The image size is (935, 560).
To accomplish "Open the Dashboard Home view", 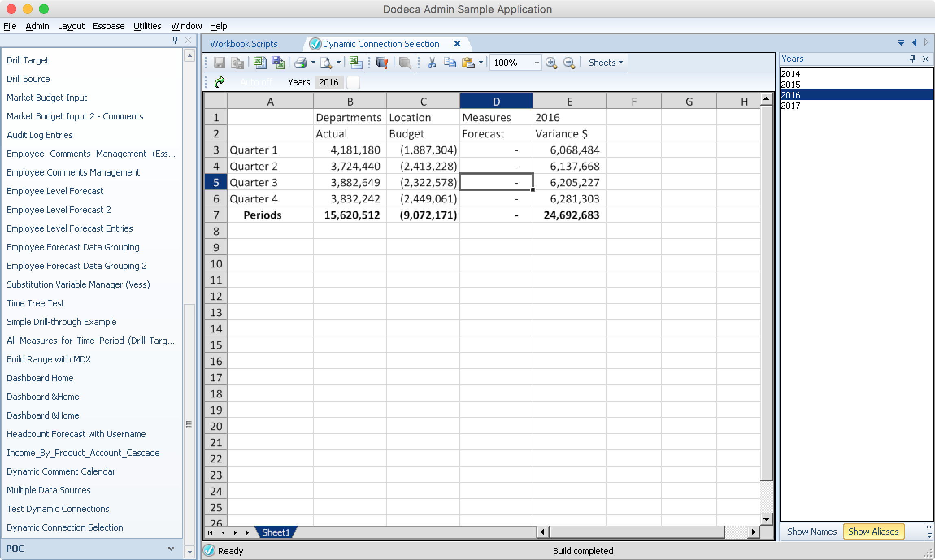I will tap(40, 378).
